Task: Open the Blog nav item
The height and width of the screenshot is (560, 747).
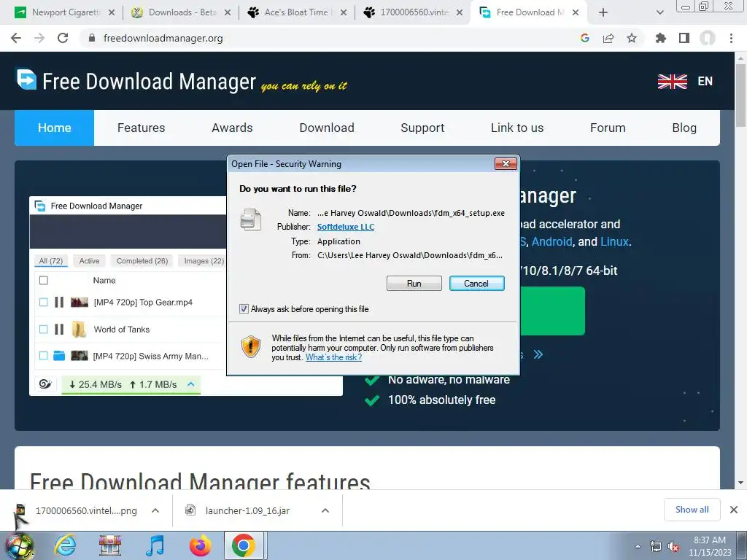Action: [684, 128]
